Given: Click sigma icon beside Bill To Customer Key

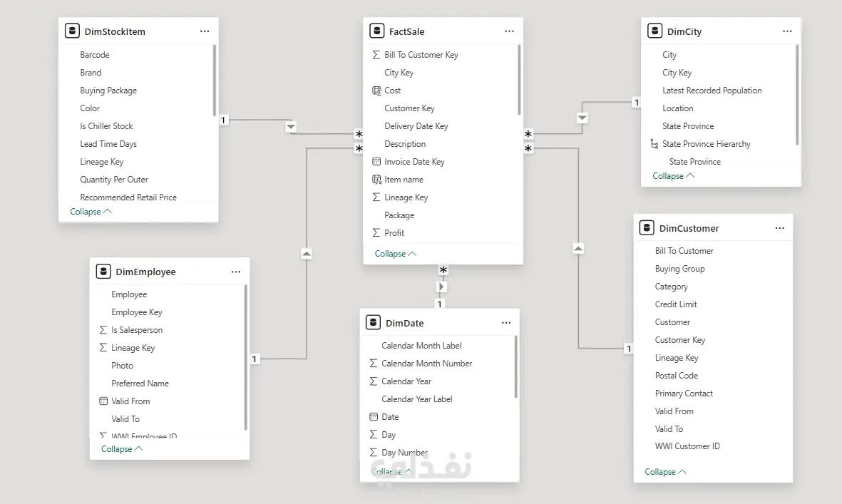Looking at the screenshot, I should coord(376,55).
